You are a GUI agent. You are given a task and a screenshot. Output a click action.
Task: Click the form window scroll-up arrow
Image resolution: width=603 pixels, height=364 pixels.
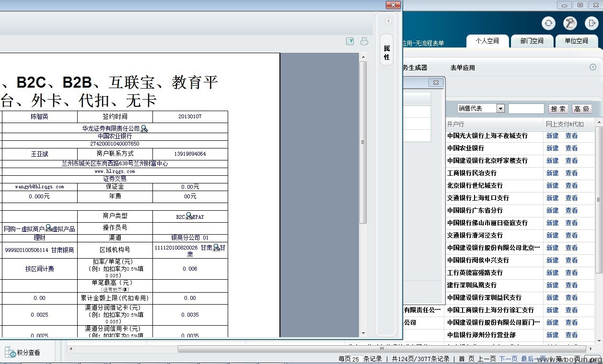(363, 57)
